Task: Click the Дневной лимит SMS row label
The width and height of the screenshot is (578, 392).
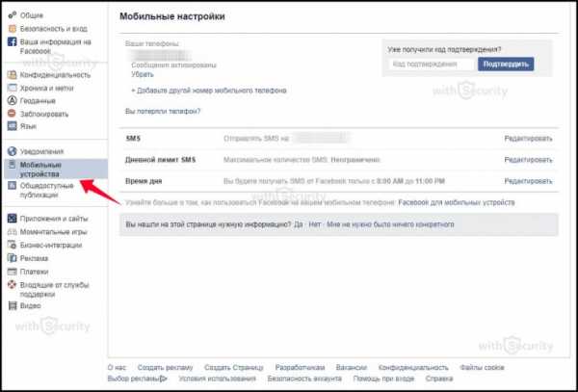Action: [160, 160]
